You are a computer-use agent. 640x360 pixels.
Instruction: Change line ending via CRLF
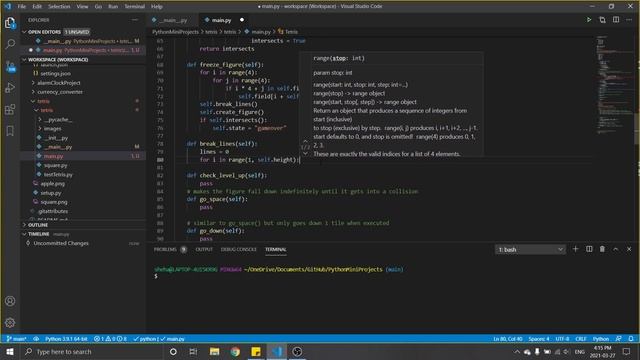(581, 339)
